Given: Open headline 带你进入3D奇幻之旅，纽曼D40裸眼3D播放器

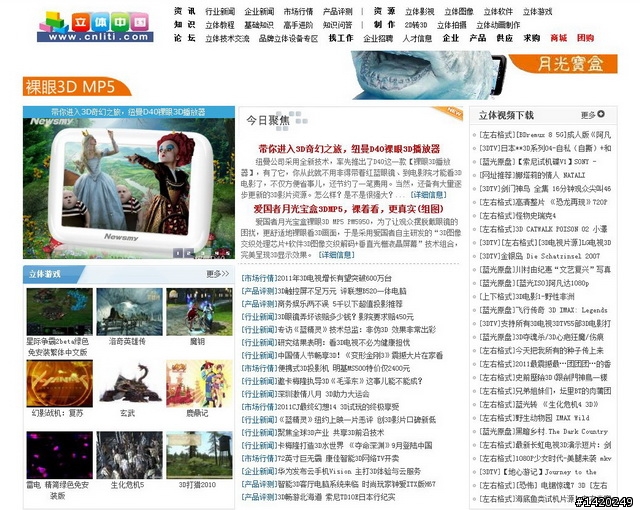Looking at the screenshot, I should 349,149.
